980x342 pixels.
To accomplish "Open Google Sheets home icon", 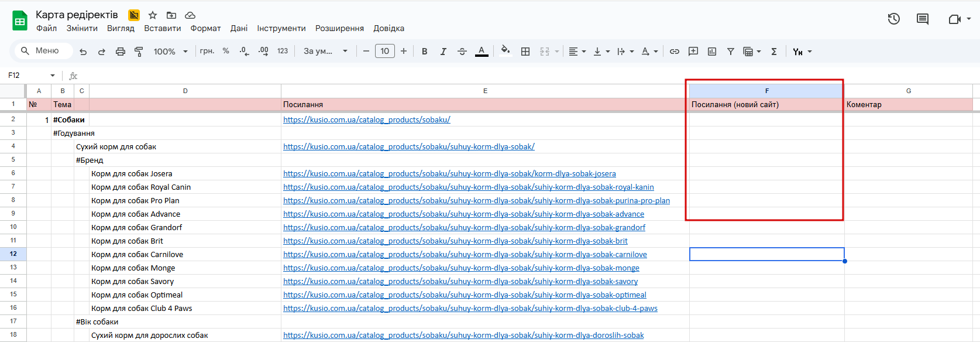I will (x=20, y=21).
